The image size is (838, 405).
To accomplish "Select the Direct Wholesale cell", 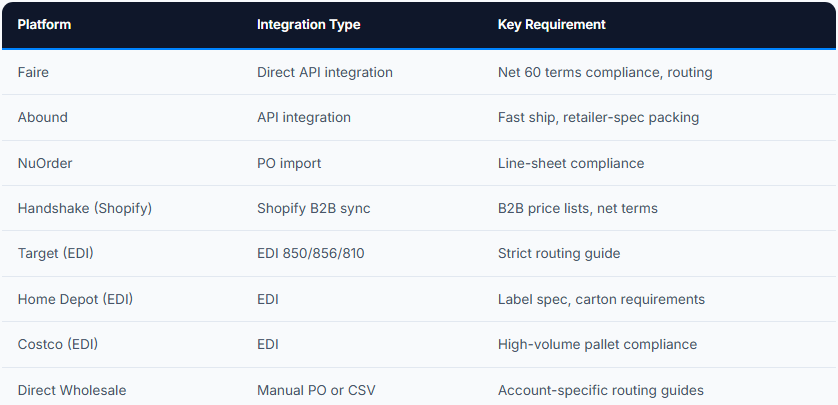I will pos(72,390).
